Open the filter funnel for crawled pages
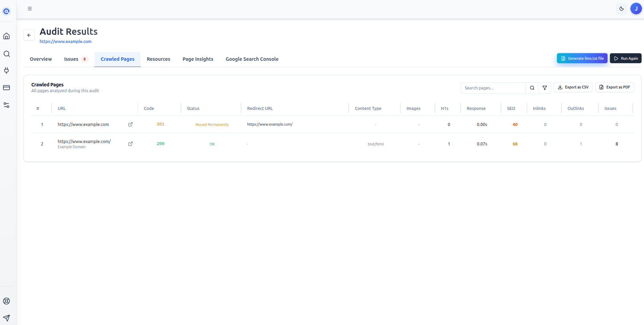This screenshot has height=325, width=644. click(545, 88)
